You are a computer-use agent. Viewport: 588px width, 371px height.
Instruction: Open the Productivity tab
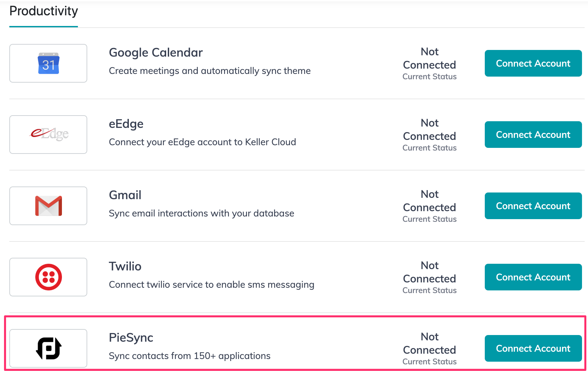pos(44,11)
